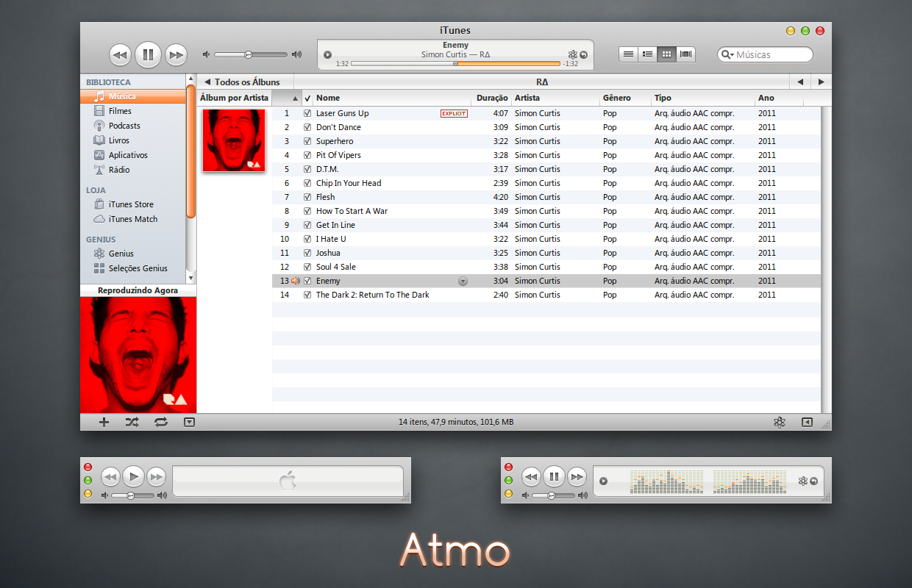Click volume low speaker icon in main window

click(x=207, y=54)
